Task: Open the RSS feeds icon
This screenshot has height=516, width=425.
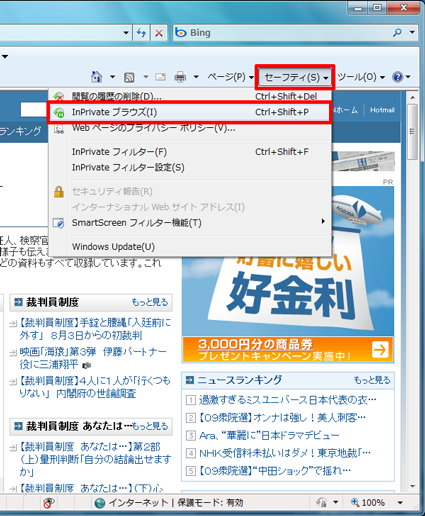Action: pyautogui.click(x=129, y=77)
